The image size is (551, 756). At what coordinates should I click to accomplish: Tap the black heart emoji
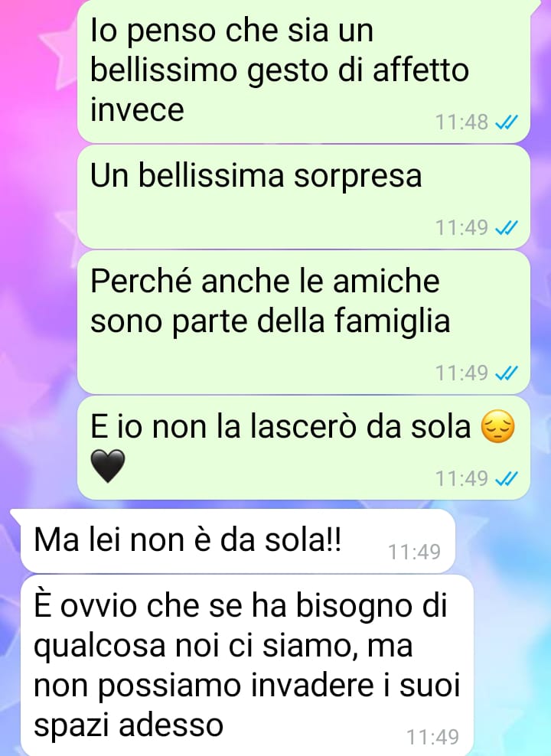click(108, 466)
